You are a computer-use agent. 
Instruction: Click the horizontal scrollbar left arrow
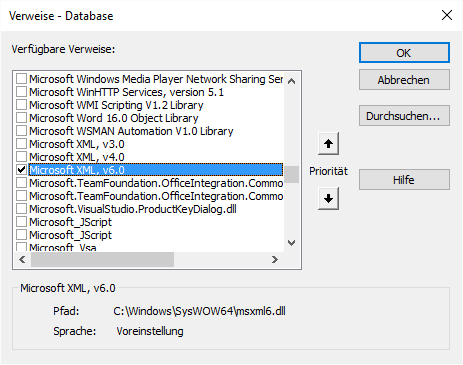[x=22, y=259]
